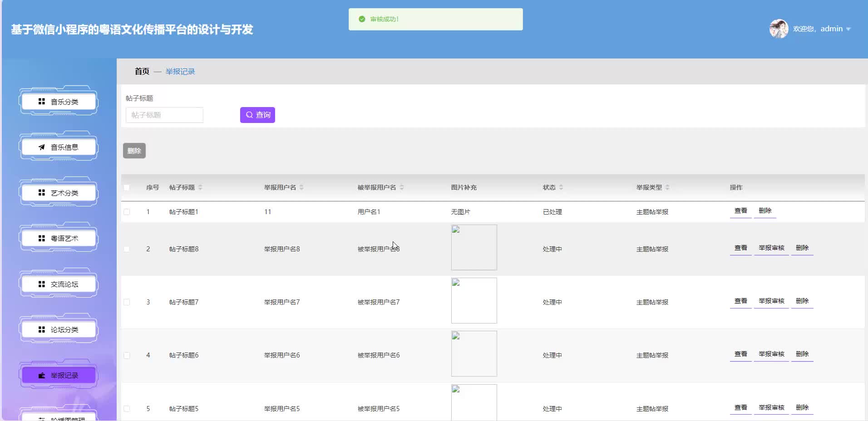868x421 pixels.
Task: Click the image thumbnail in 帖子标题7 row
Action: point(474,300)
